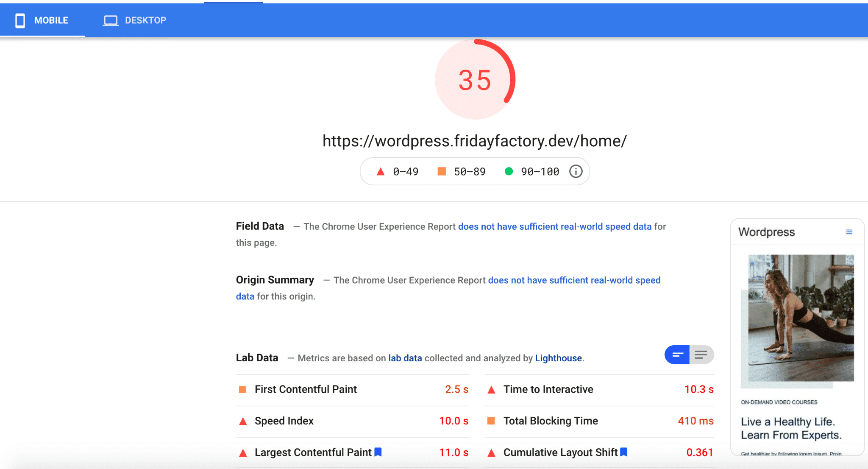Click the Total Blocking Time orange square icon

pyautogui.click(x=491, y=421)
